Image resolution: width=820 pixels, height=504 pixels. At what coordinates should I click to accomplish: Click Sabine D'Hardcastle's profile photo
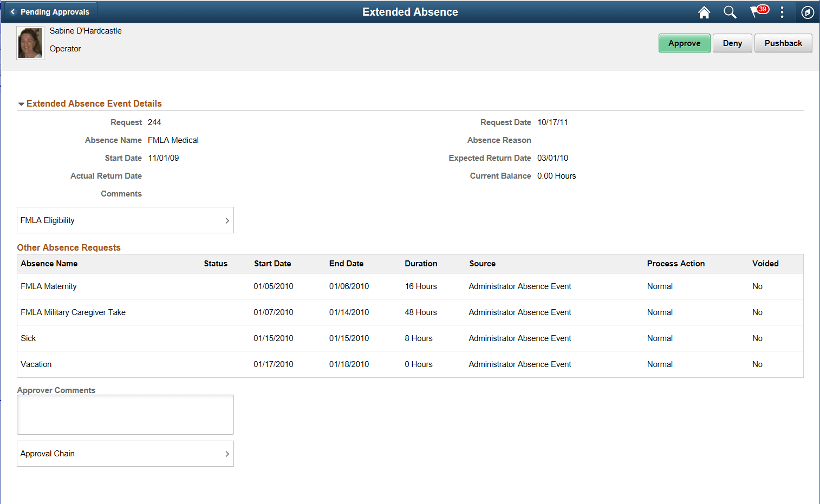tap(30, 43)
